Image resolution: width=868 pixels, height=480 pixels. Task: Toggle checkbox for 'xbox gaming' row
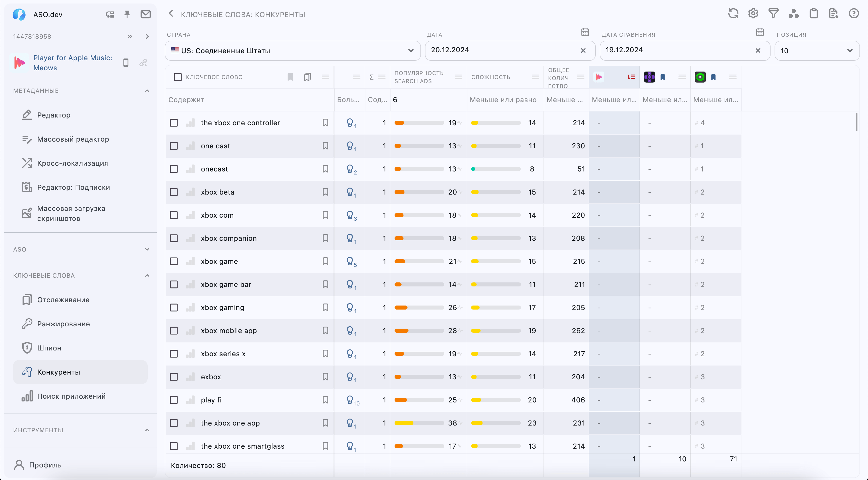pyautogui.click(x=175, y=307)
